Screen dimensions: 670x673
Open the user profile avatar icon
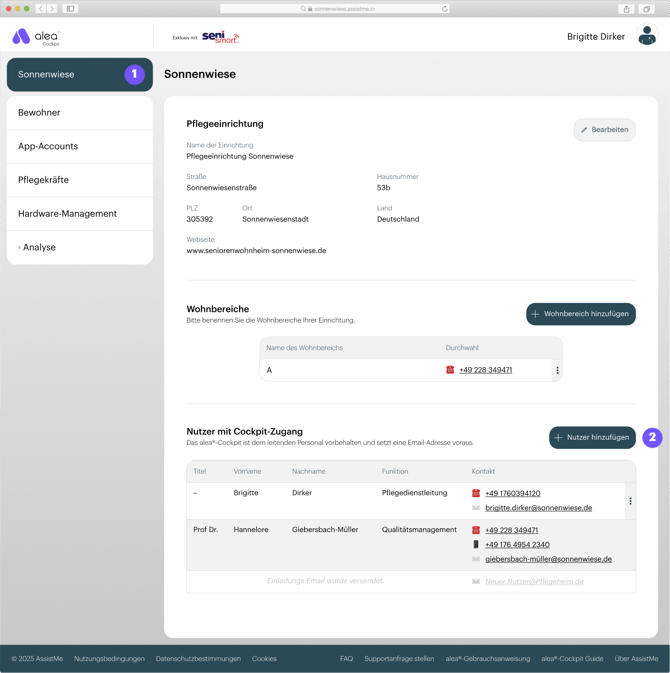point(647,37)
